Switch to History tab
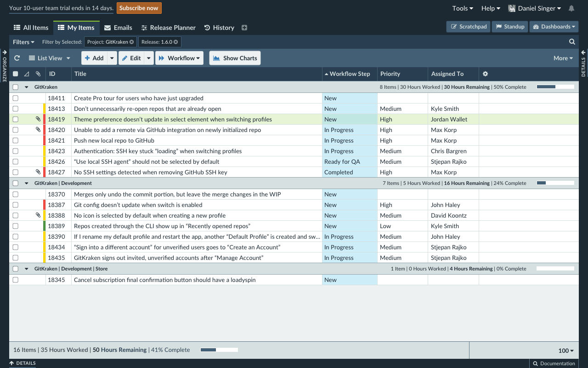The height and width of the screenshot is (368, 588). click(219, 28)
